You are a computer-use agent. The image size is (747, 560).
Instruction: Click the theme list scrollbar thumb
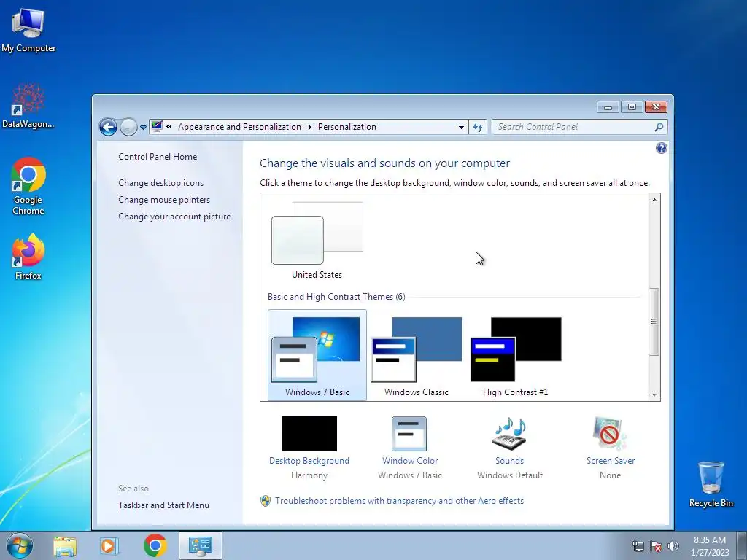pos(654,322)
